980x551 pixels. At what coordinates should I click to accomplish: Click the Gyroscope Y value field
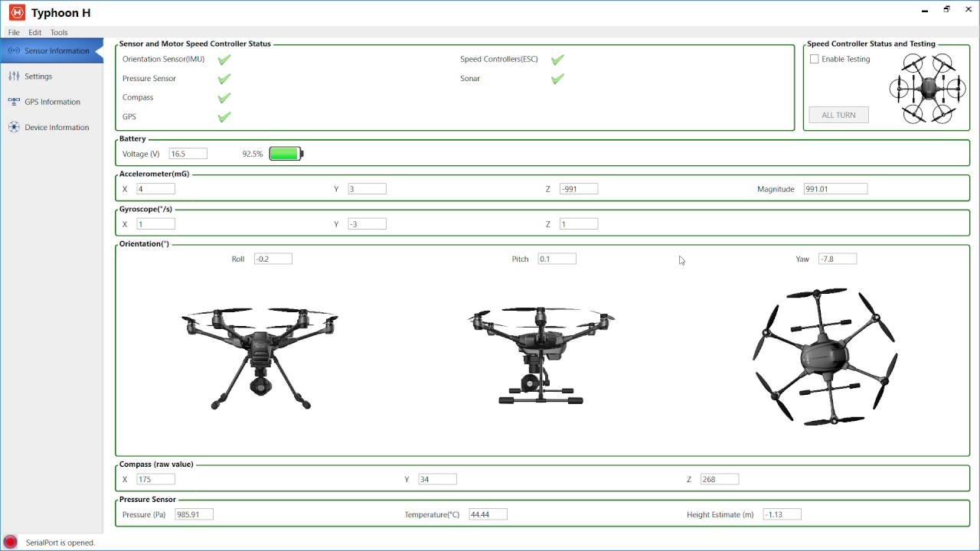pyautogui.click(x=367, y=224)
